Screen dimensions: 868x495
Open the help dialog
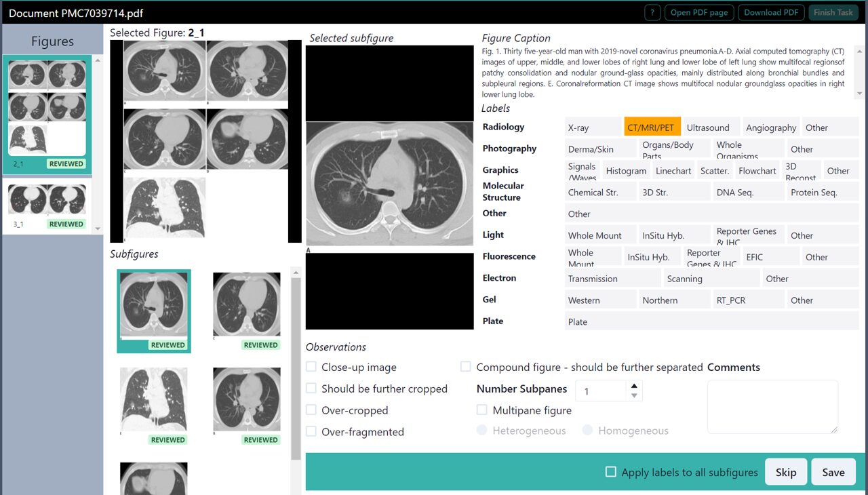tap(652, 12)
